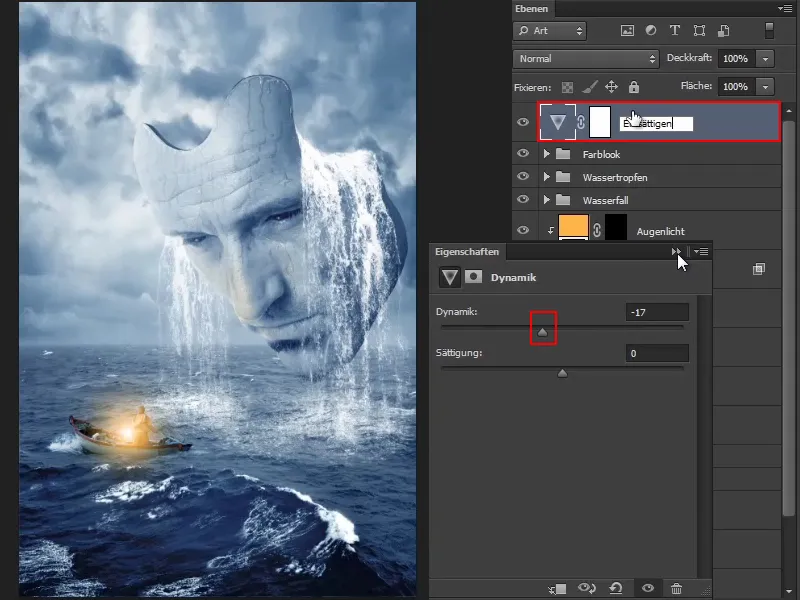Viewport: 800px width, 600px height.
Task: Click the Deckkraft label
Action: pos(689,58)
